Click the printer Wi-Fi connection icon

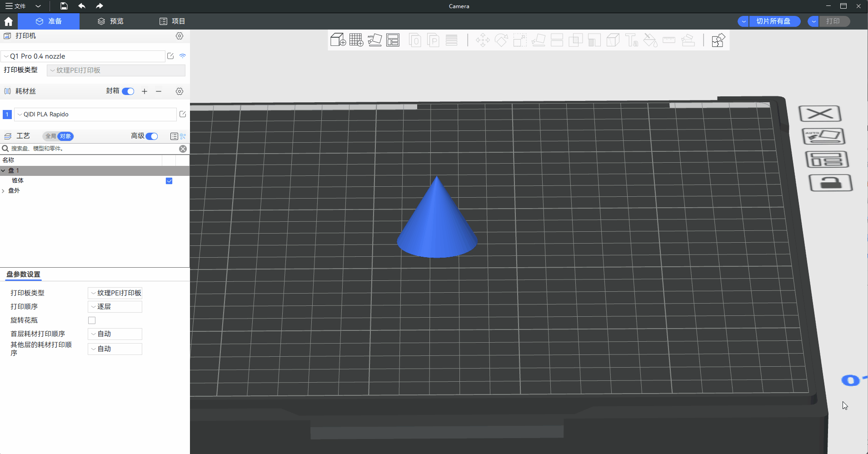(x=183, y=56)
